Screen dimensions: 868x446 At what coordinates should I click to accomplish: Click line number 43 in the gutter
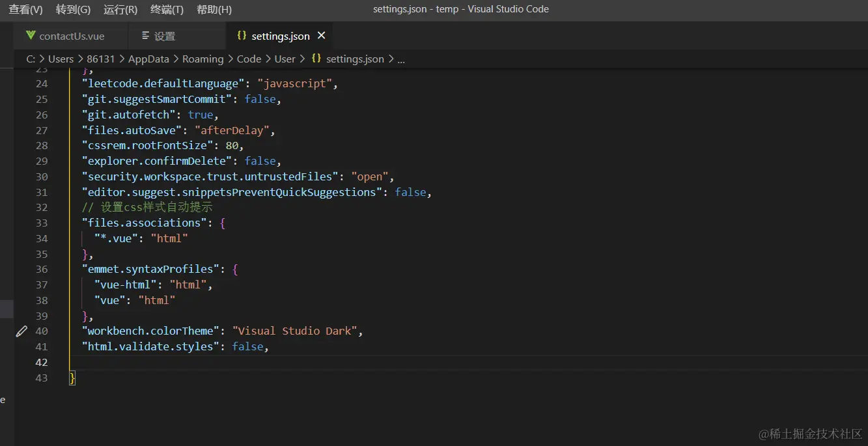[x=42, y=378]
